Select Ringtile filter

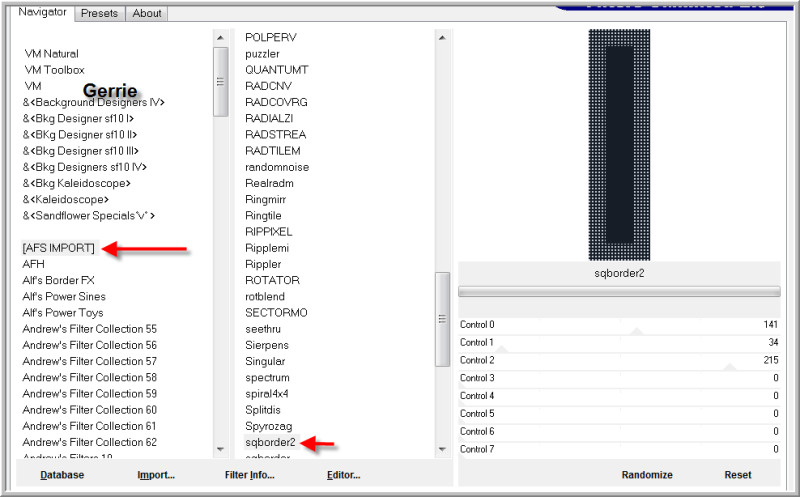pyautogui.click(x=263, y=216)
